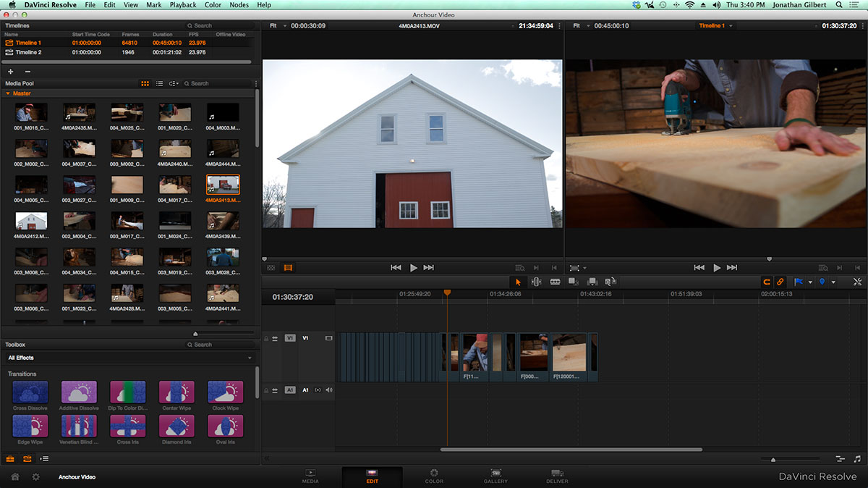Open the Color menu
This screenshot has height=488, width=868.
point(213,5)
